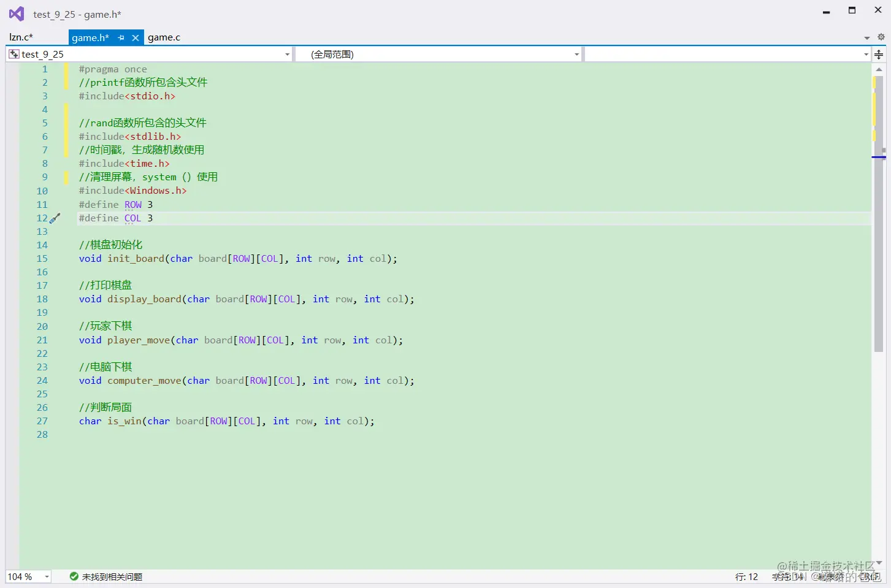The height and width of the screenshot is (588, 891).
Task: Switch to the lzn.c tab
Action: [x=21, y=37]
